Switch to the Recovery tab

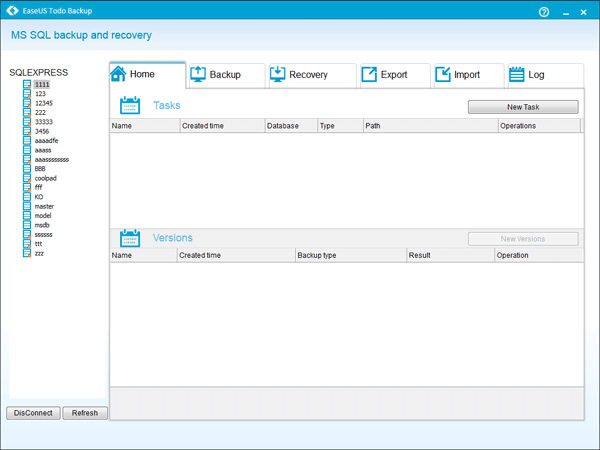pyautogui.click(x=308, y=75)
